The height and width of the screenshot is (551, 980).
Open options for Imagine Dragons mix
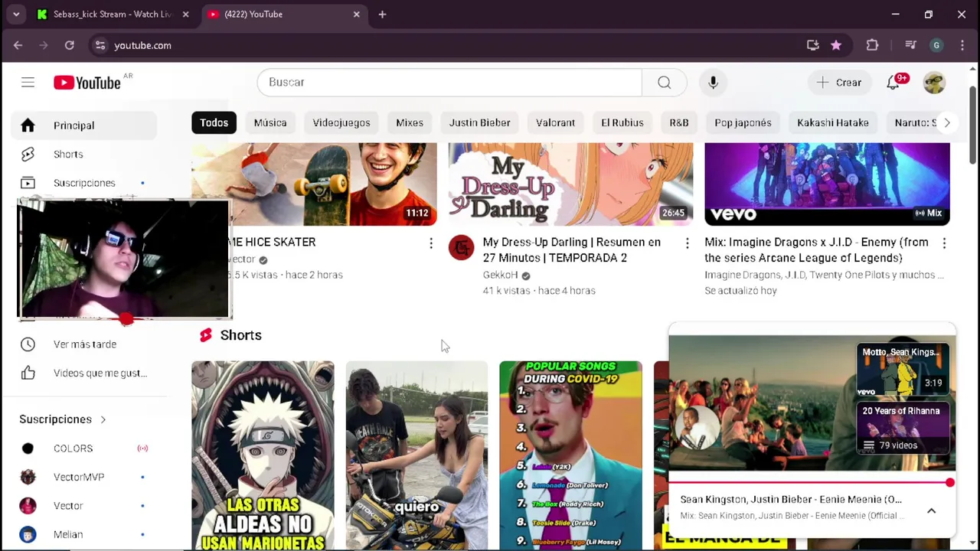click(943, 243)
